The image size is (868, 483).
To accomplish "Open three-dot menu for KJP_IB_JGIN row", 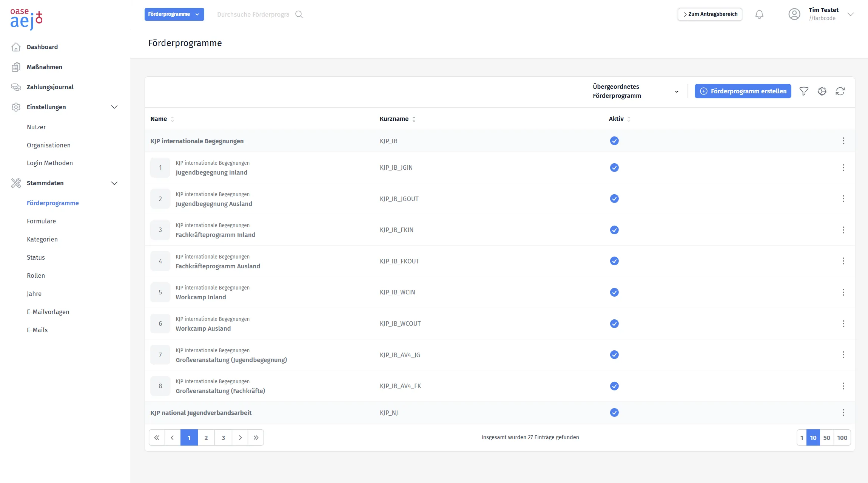I will tap(843, 167).
